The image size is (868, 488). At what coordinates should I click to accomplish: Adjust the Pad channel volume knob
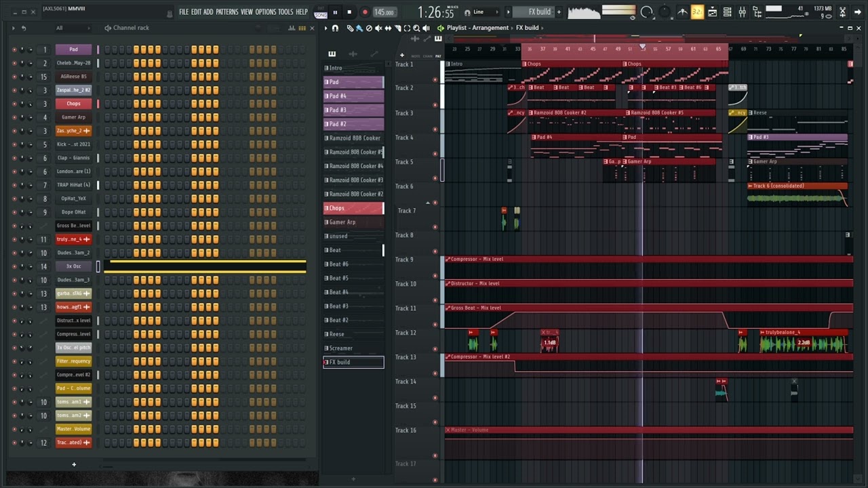tap(31, 49)
